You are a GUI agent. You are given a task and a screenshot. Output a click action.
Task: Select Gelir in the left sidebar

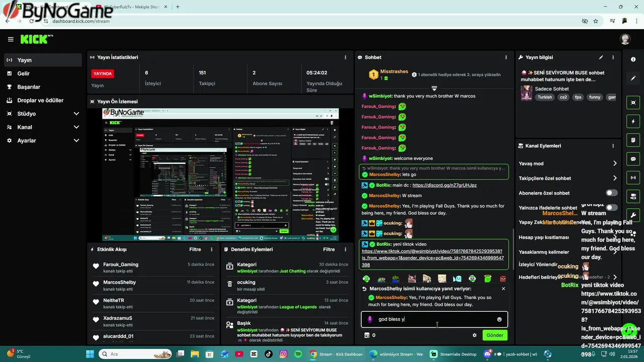coord(43,73)
